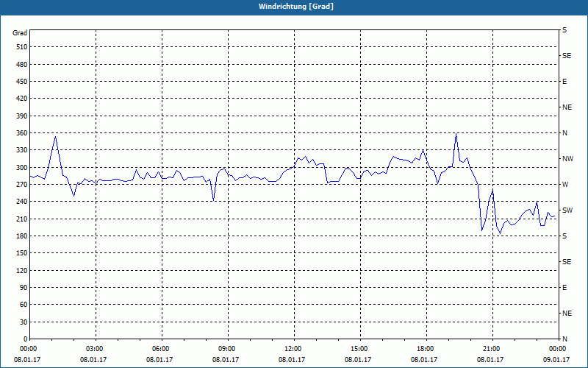The height and width of the screenshot is (368, 588).
Task: Click the 30 axis value
Action: 24,322
